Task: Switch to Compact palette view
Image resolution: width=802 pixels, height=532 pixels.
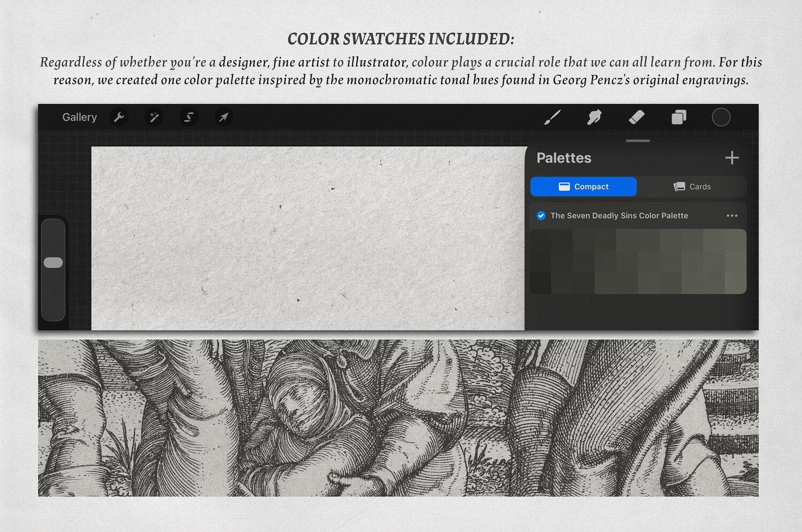Action: (583, 187)
